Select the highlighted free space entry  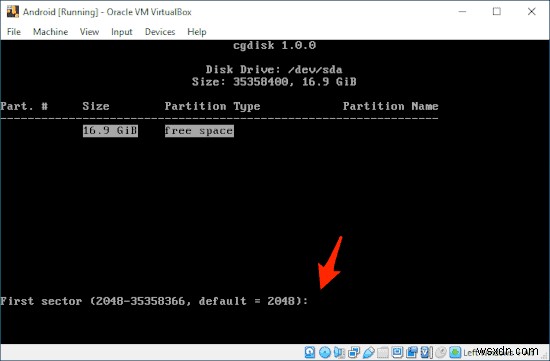pyautogui.click(x=199, y=131)
